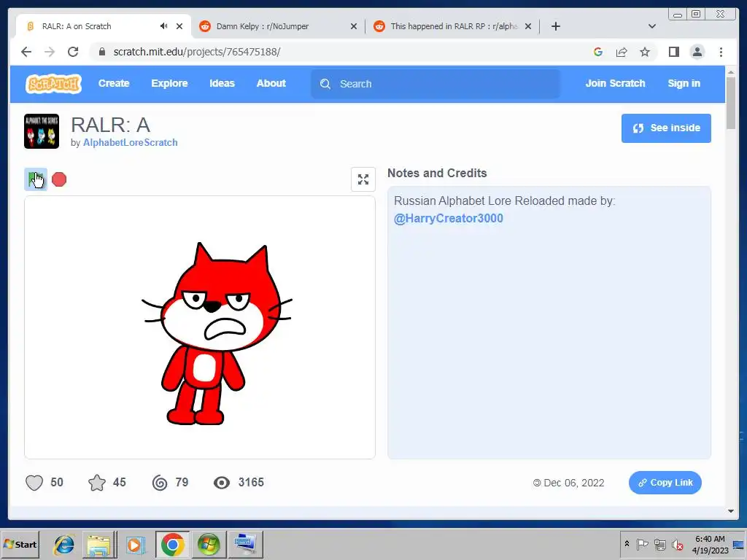Open Action Center flag tray icon
Image resolution: width=747 pixels, height=560 pixels.
[643, 544]
